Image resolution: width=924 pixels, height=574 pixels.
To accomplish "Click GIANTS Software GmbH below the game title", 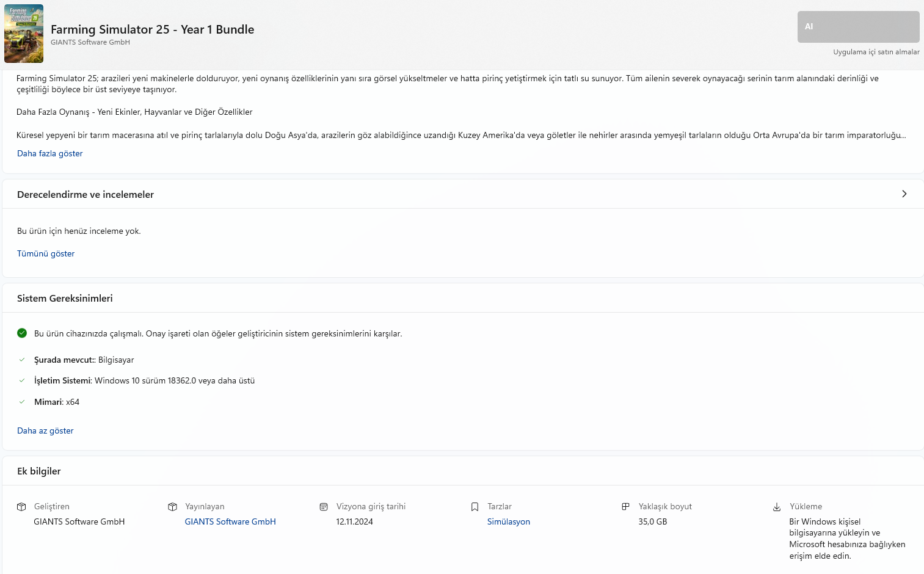I will point(90,43).
